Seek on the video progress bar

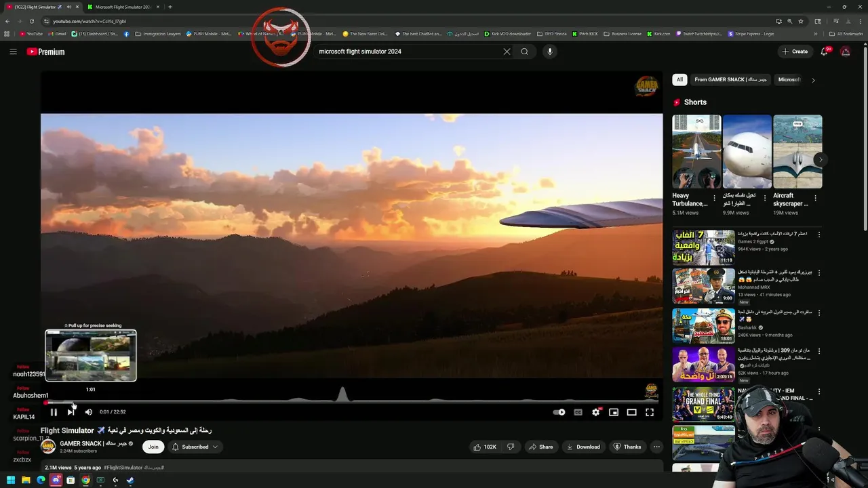(x=351, y=402)
